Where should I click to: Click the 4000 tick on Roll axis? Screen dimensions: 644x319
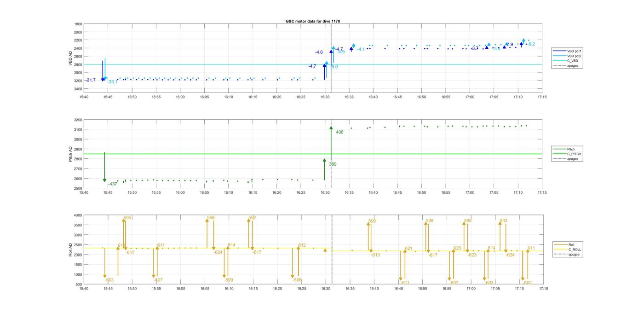(78, 215)
